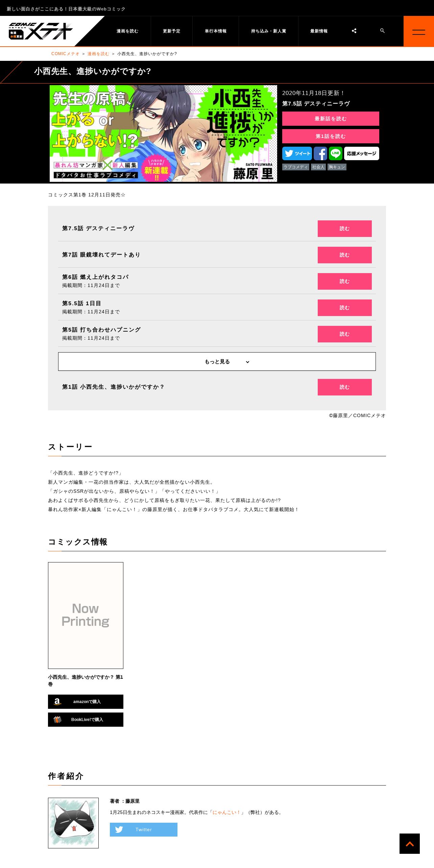Share via the Twitter tweet button

point(297,153)
